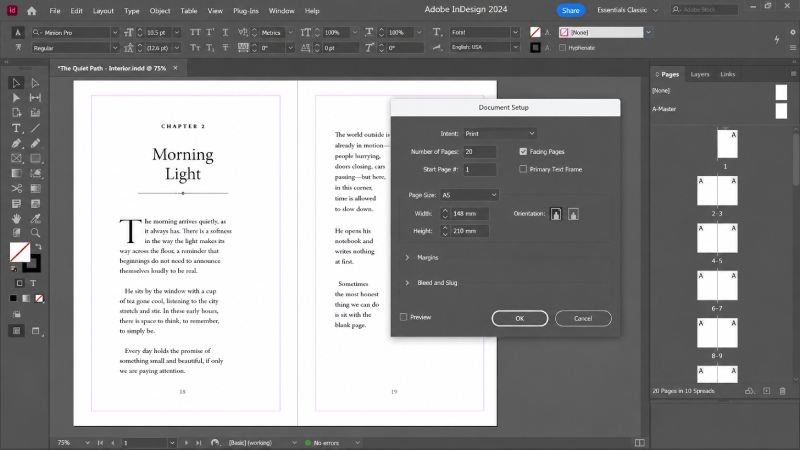Screen dimensions: 800x450
Task: Expand the Margins section
Action: click(x=407, y=258)
